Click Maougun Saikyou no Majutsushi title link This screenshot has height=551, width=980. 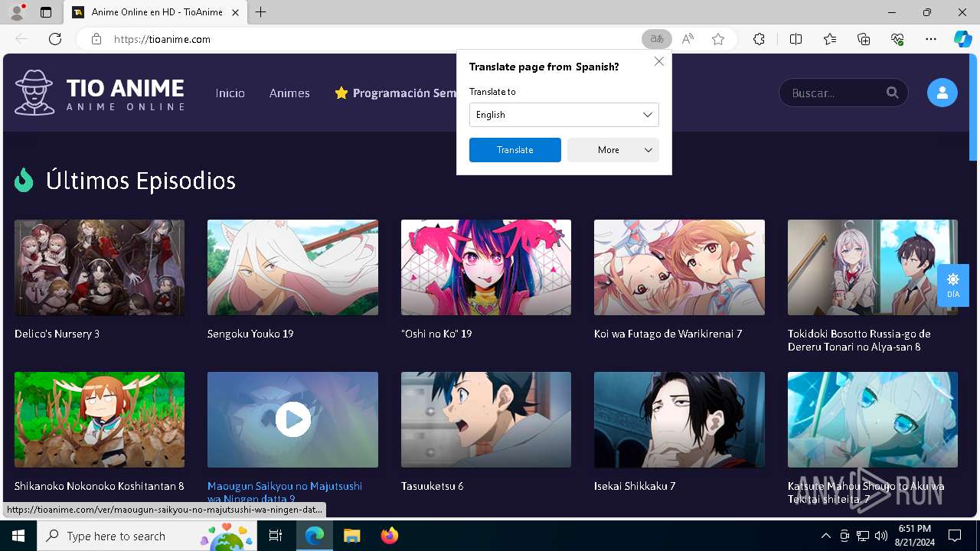(x=285, y=492)
